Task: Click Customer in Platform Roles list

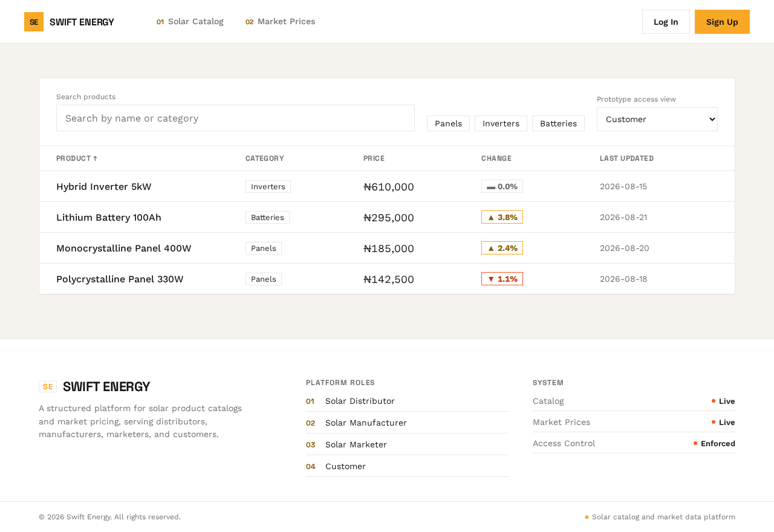Action: [x=345, y=466]
